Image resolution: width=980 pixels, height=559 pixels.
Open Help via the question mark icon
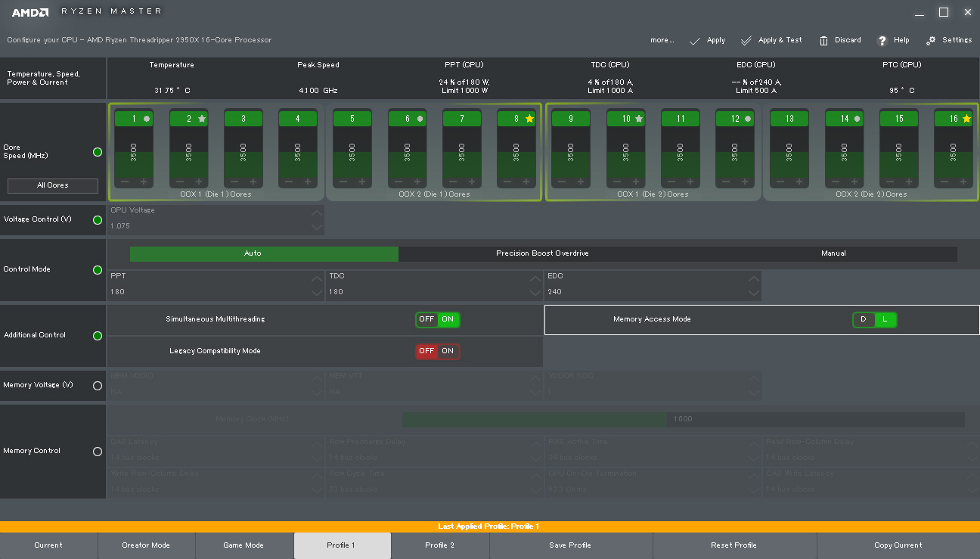click(x=882, y=40)
